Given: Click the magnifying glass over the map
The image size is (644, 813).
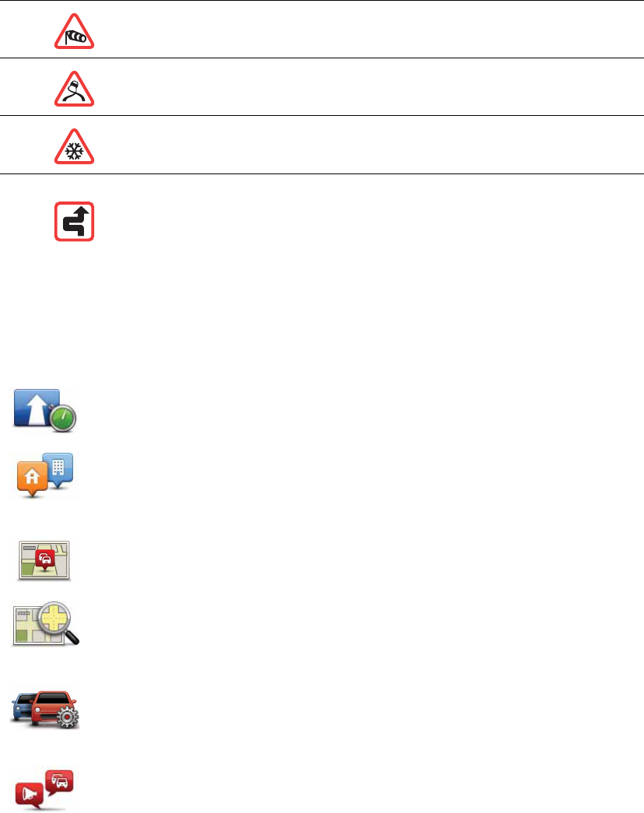Looking at the screenshot, I should click(58, 622).
